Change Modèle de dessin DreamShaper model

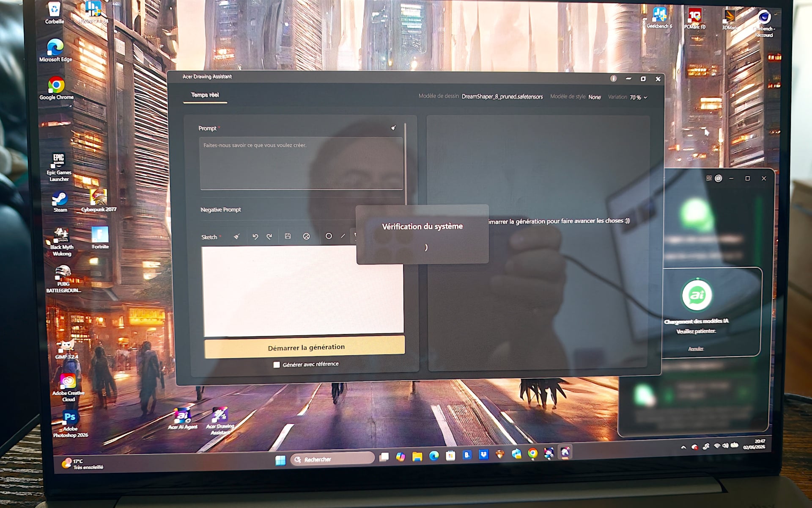point(502,97)
